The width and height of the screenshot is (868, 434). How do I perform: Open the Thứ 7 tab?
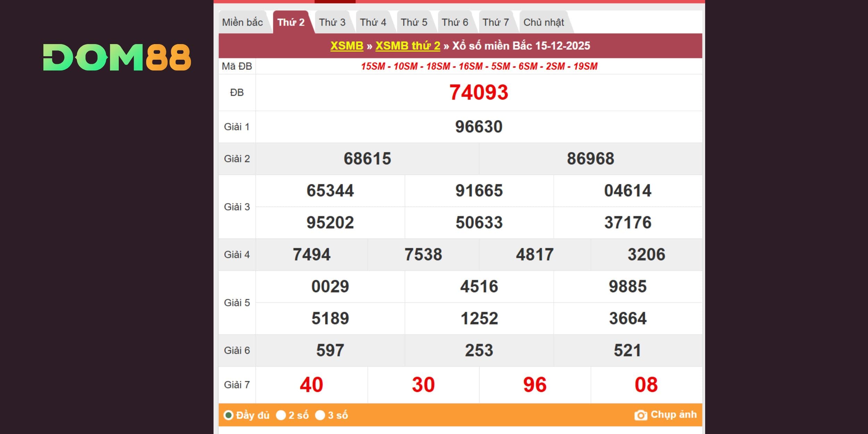(x=495, y=23)
